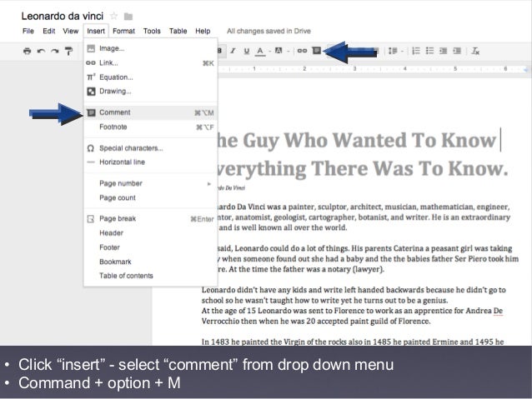Select Comment from the Insert menu
Image resolution: width=532 pixels, height=399 pixels.
[114, 112]
